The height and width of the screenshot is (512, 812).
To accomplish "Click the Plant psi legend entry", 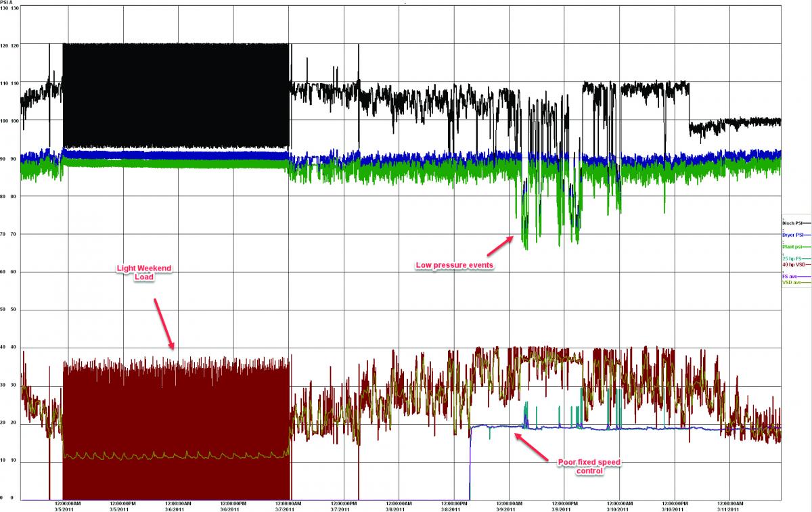I will pyautogui.click(x=795, y=248).
